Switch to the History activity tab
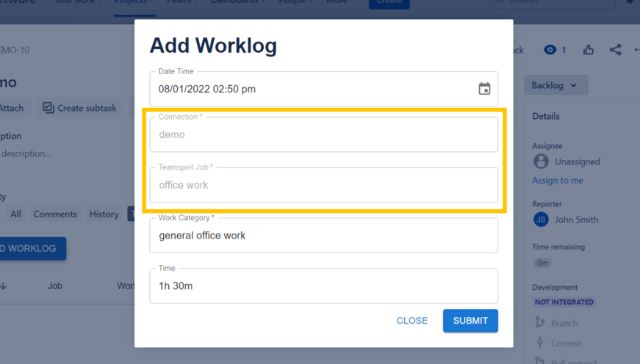This screenshot has width=640, height=364. (104, 214)
